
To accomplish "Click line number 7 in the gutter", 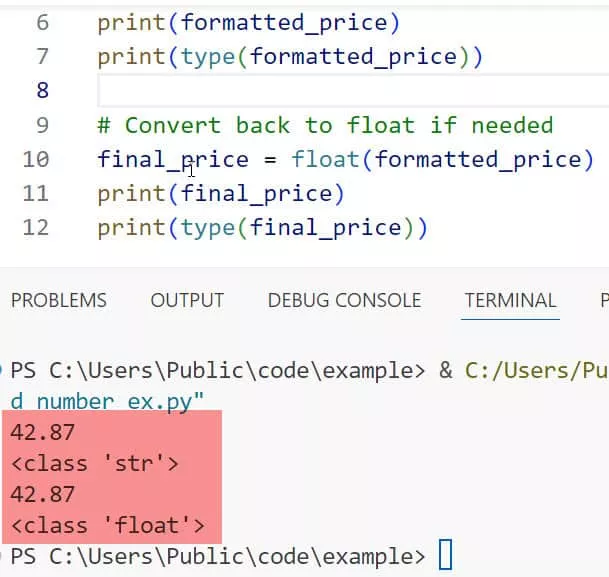I will 41,57.
